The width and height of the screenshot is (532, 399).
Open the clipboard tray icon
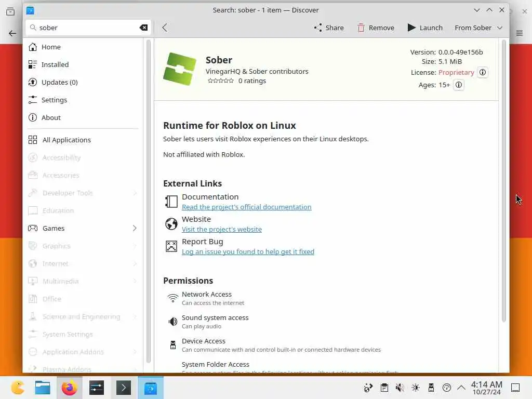(384, 388)
